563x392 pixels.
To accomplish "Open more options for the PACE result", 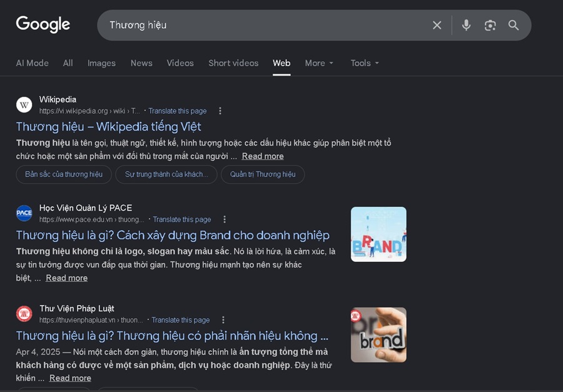I will 225,219.
